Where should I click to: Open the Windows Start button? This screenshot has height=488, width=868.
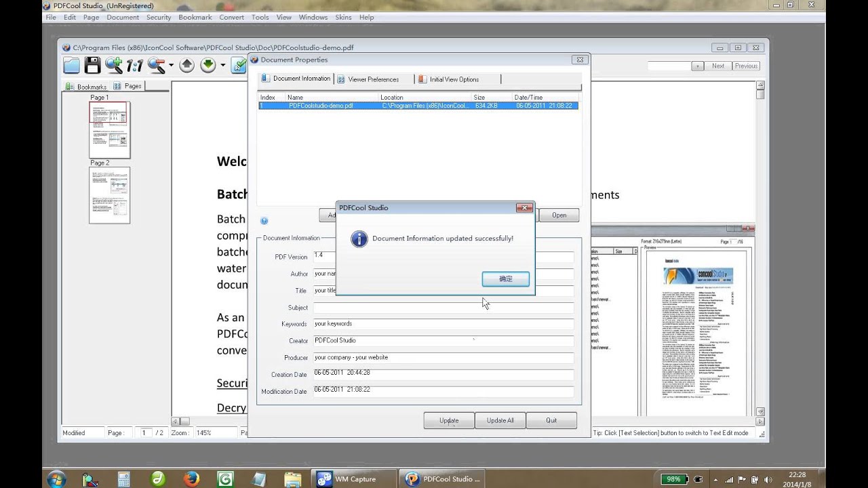57,479
